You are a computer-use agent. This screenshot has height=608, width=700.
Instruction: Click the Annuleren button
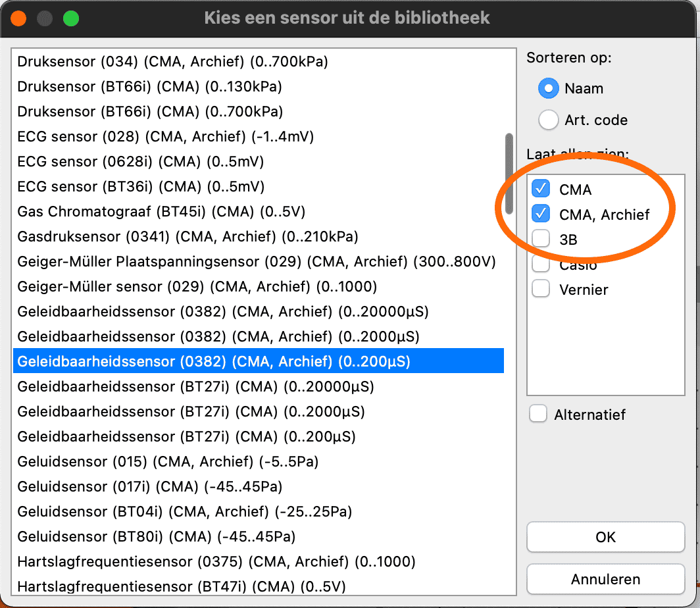(x=605, y=579)
